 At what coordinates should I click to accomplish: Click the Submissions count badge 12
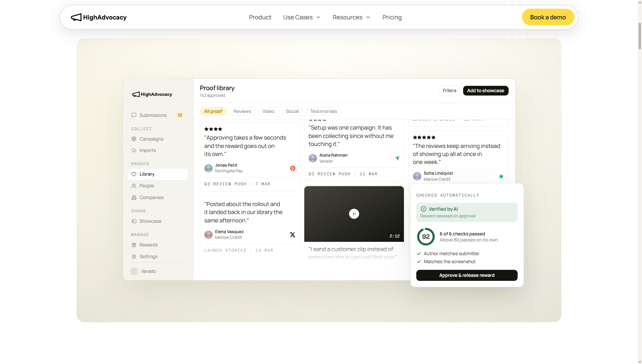click(180, 115)
